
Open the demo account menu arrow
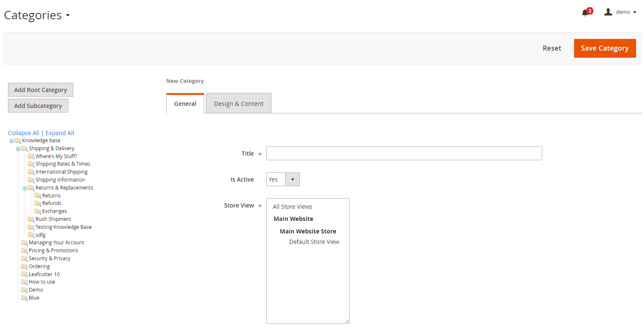tap(635, 13)
